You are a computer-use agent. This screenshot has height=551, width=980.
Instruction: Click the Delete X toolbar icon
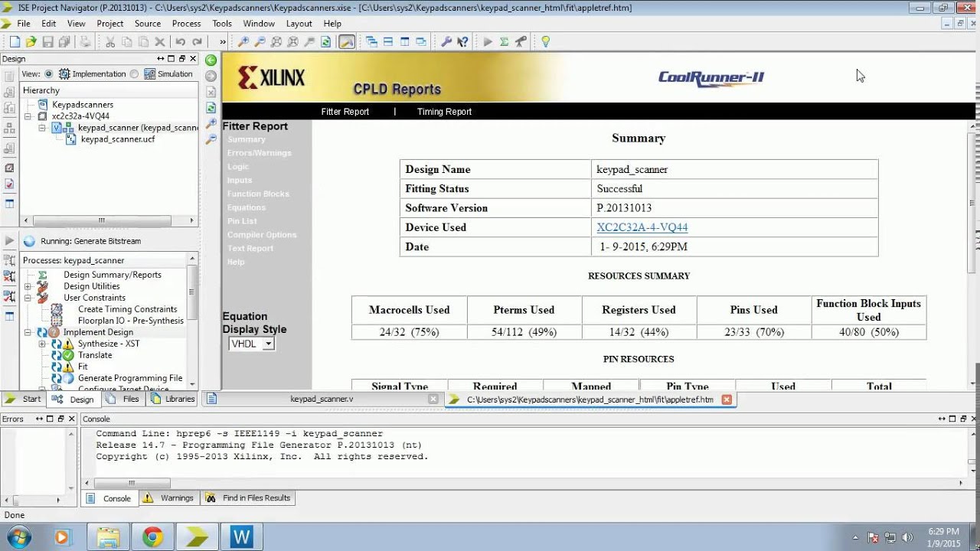(x=159, y=42)
